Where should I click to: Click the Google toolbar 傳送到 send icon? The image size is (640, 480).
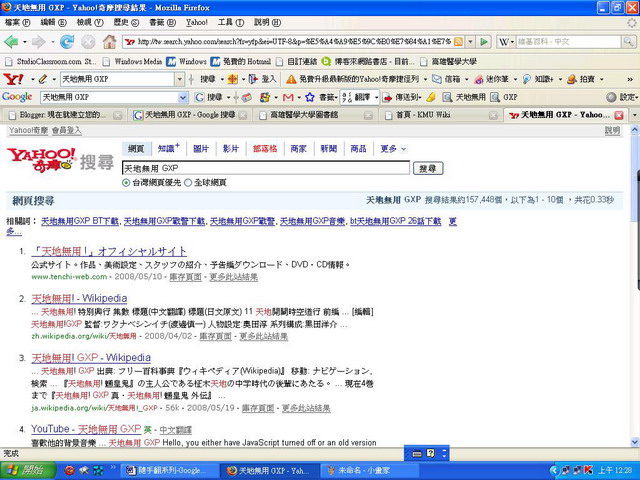tap(387, 97)
